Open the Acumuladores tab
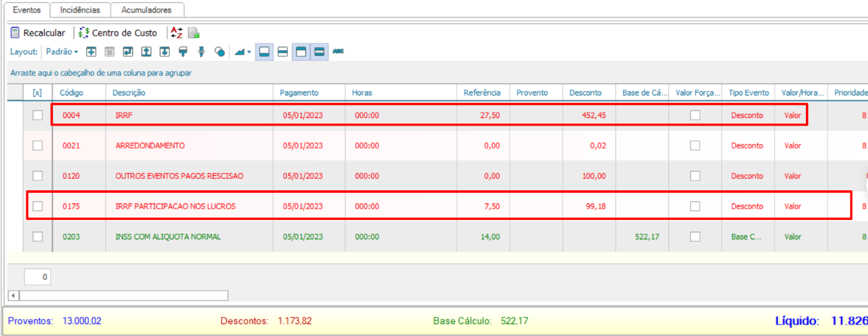Image resolution: width=868 pixels, height=336 pixels. tap(147, 10)
